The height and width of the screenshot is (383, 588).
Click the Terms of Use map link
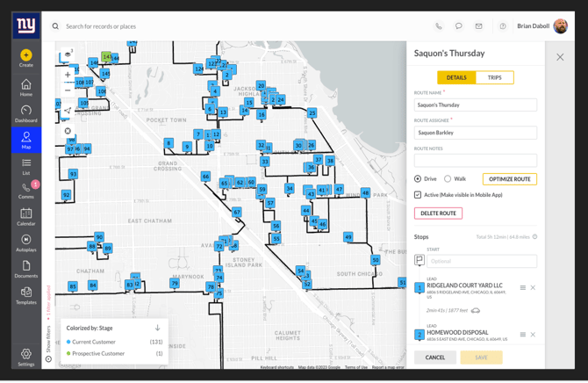356,367
